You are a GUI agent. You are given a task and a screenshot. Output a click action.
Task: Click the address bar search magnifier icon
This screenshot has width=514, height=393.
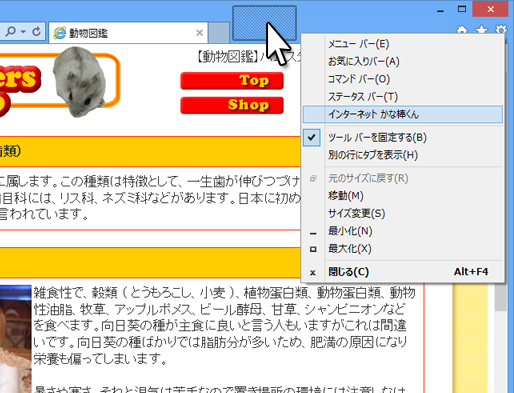pyautogui.click(x=10, y=32)
